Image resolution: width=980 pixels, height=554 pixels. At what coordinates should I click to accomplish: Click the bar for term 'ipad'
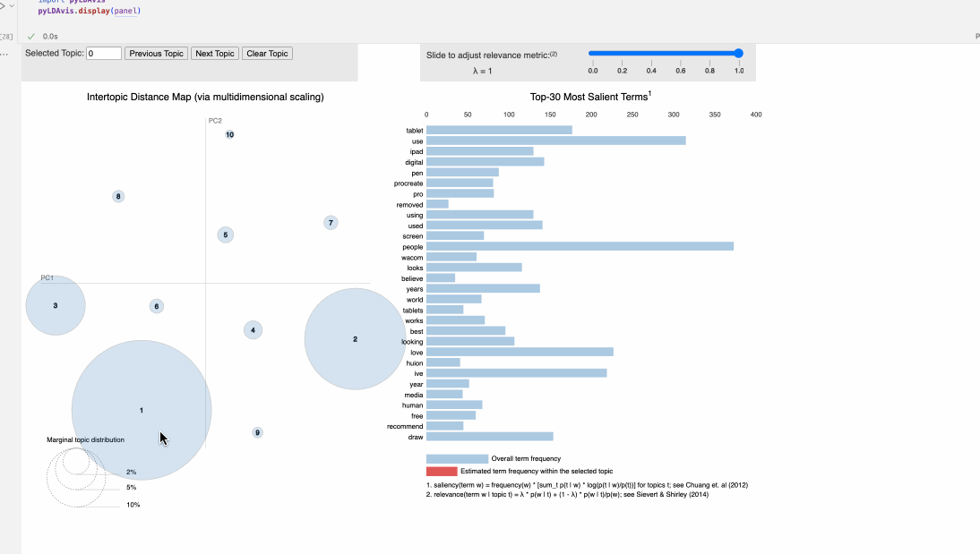click(x=480, y=151)
